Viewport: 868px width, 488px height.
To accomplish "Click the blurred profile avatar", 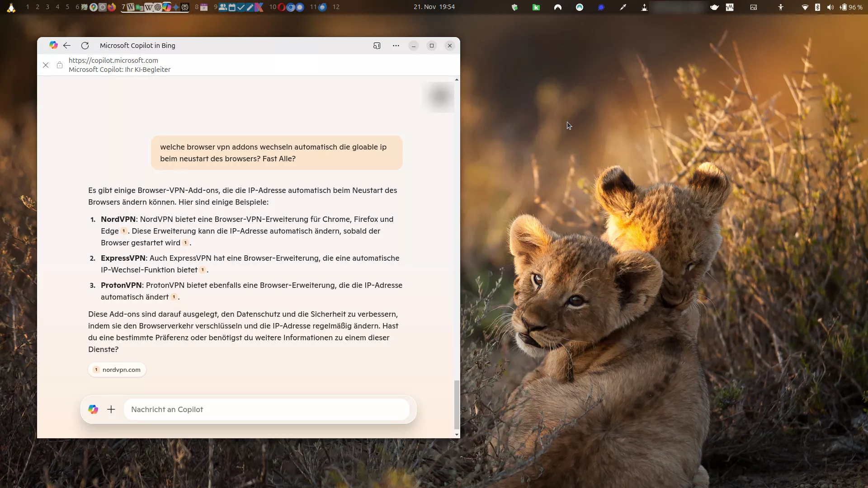I will (x=439, y=96).
